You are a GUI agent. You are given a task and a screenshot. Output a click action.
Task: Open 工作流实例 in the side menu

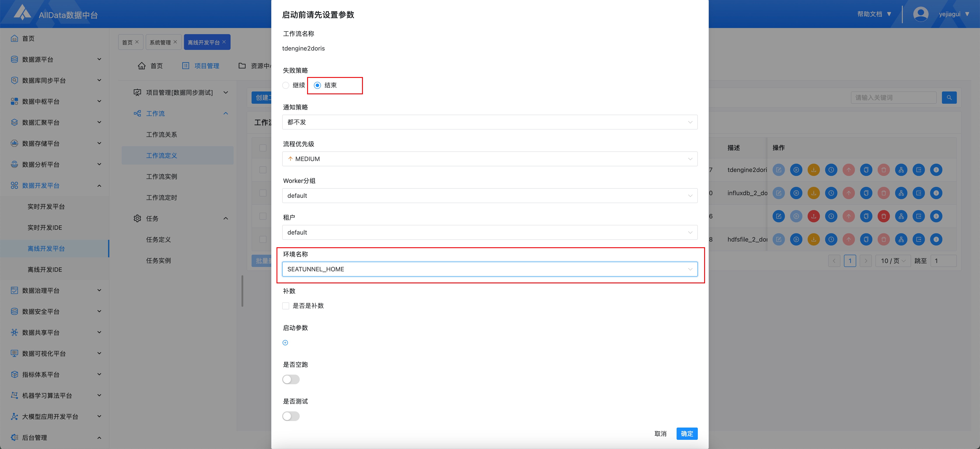tap(161, 177)
